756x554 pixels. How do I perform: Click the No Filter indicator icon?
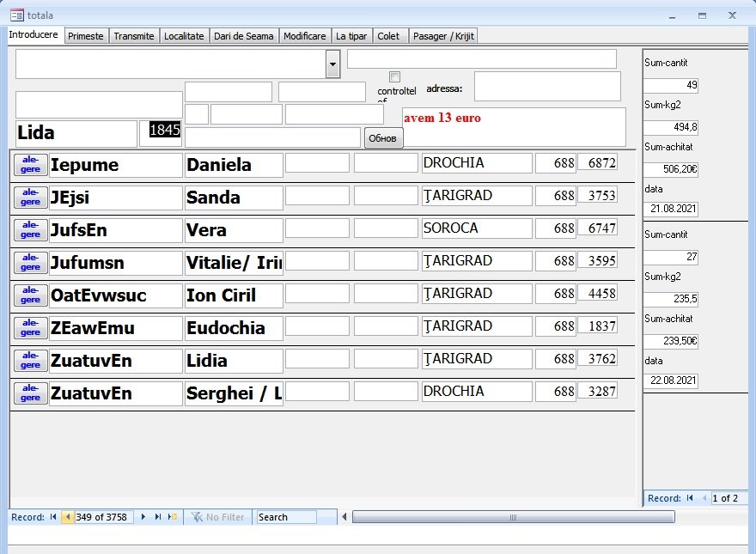tap(197, 517)
